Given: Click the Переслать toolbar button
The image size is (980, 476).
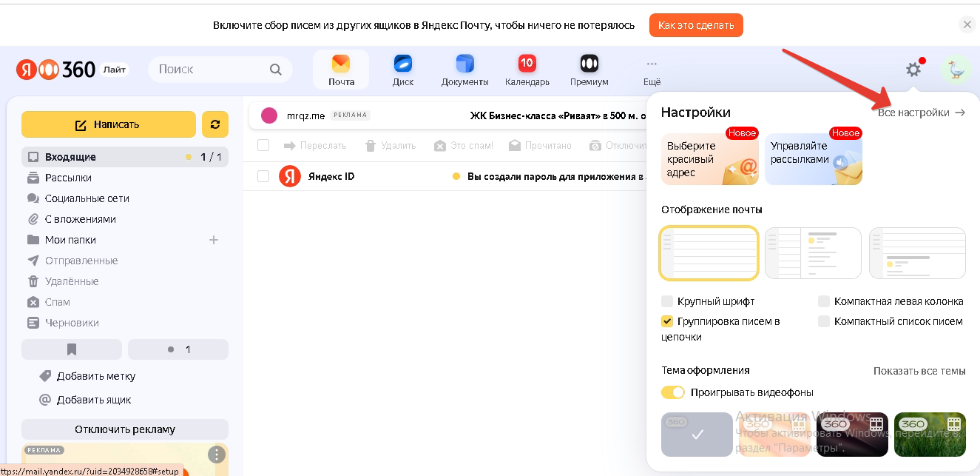Looking at the screenshot, I should point(315,146).
